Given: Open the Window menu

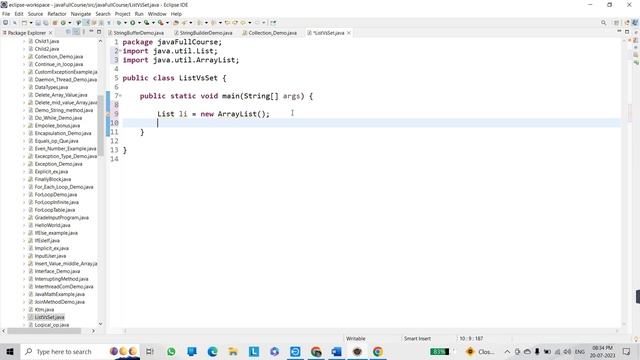Looking at the screenshot, I should (157, 14).
